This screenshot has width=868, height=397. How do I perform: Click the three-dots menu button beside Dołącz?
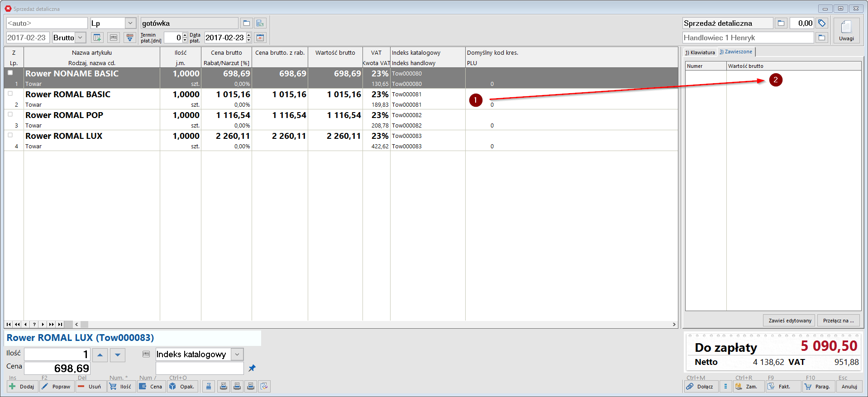point(725,386)
